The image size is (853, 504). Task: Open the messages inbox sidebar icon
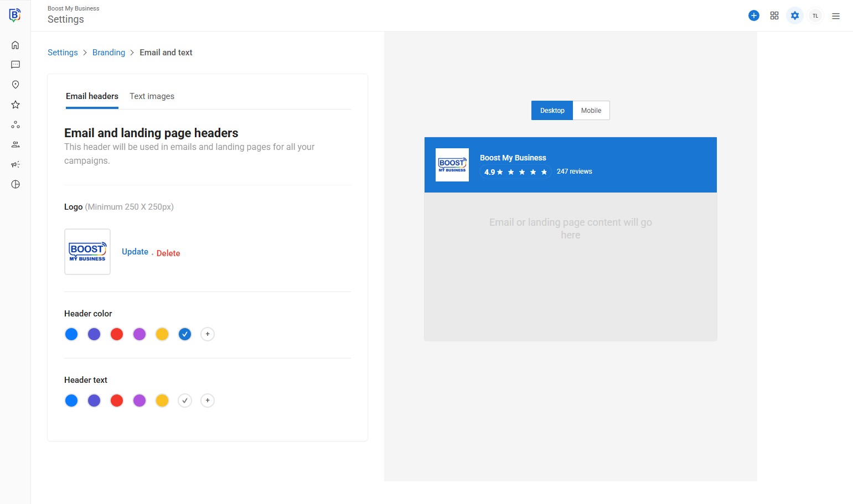[15, 65]
